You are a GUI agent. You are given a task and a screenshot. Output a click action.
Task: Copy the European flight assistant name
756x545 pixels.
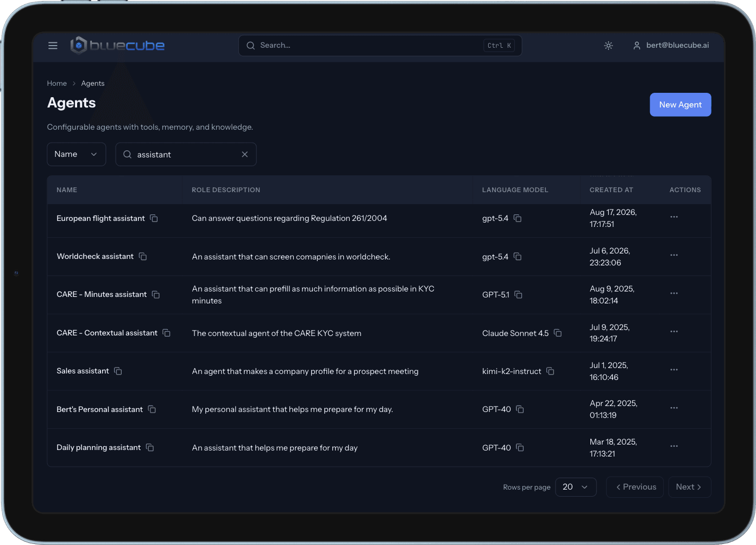click(x=154, y=218)
